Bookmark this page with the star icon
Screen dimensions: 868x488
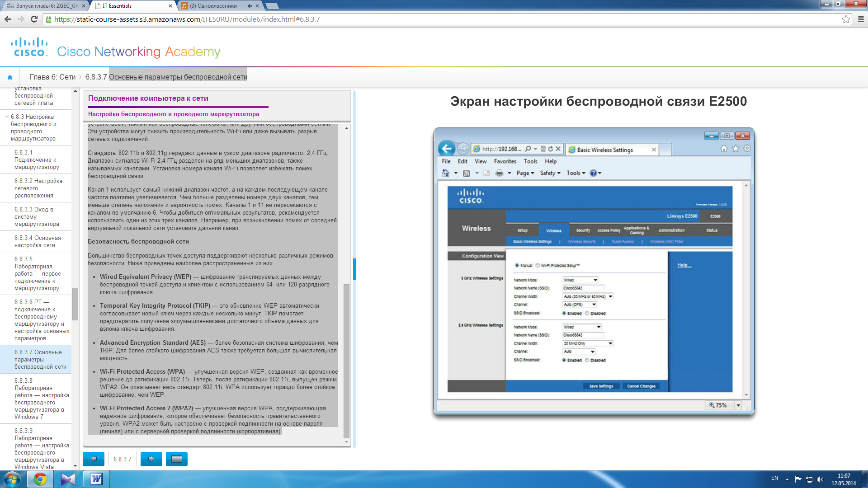(x=846, y=19)
